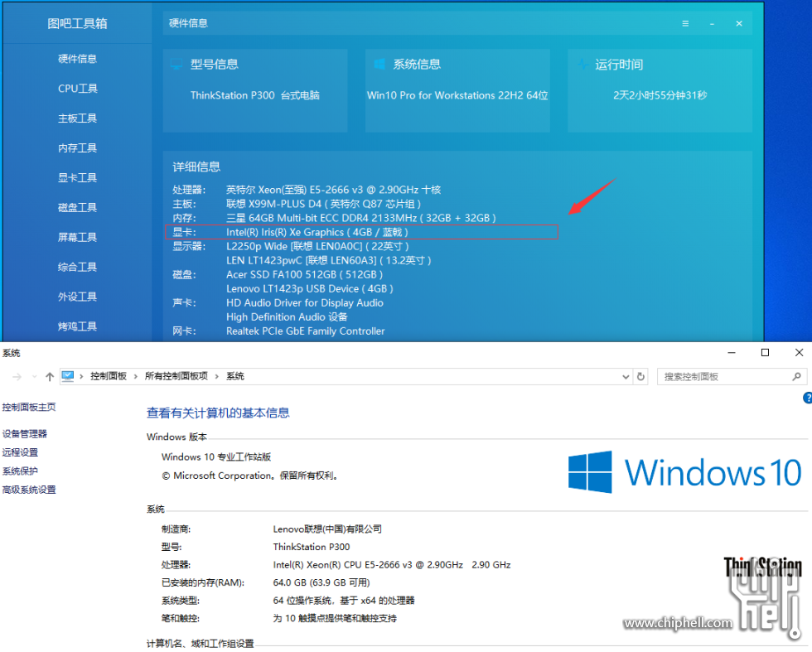The width and height of the screenshot is (812, 652).
Task: Click the 图吧工具箱 title in the sidebar
Action: tap(77, 23)
